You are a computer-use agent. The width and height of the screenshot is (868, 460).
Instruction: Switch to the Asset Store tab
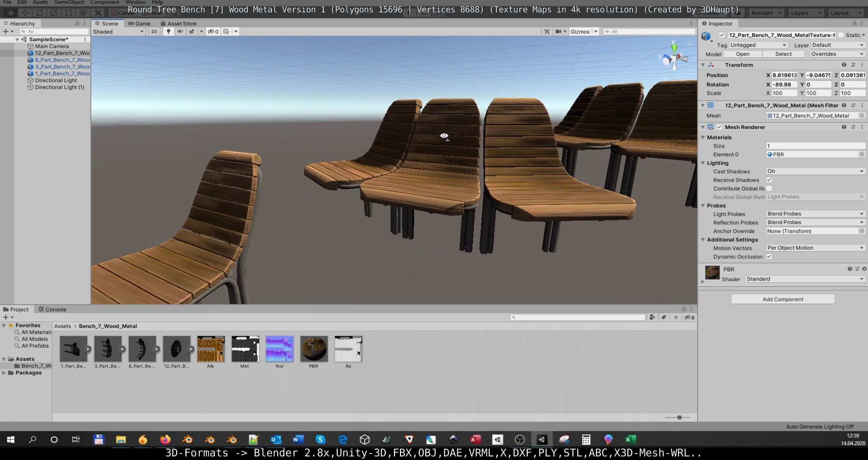[x=178, y=23]
